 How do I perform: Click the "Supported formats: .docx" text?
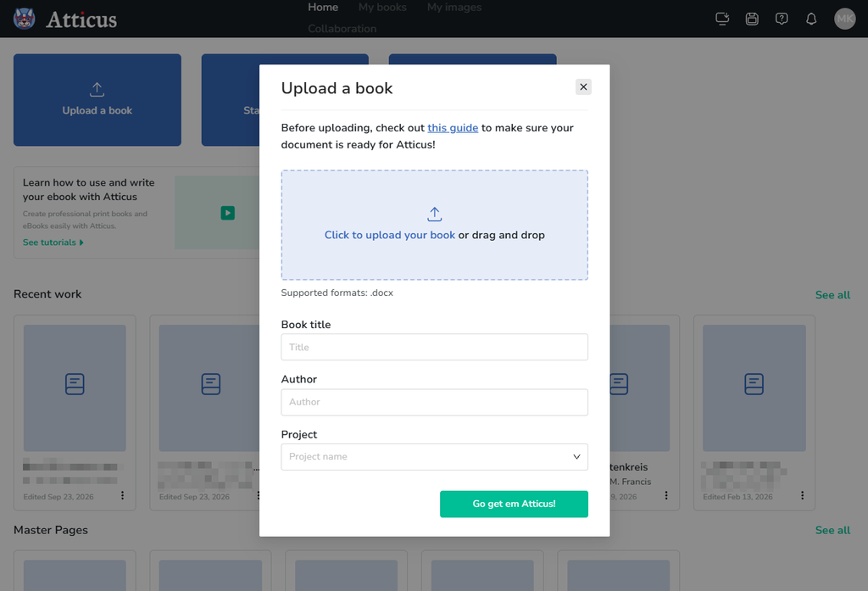[337, 293]
